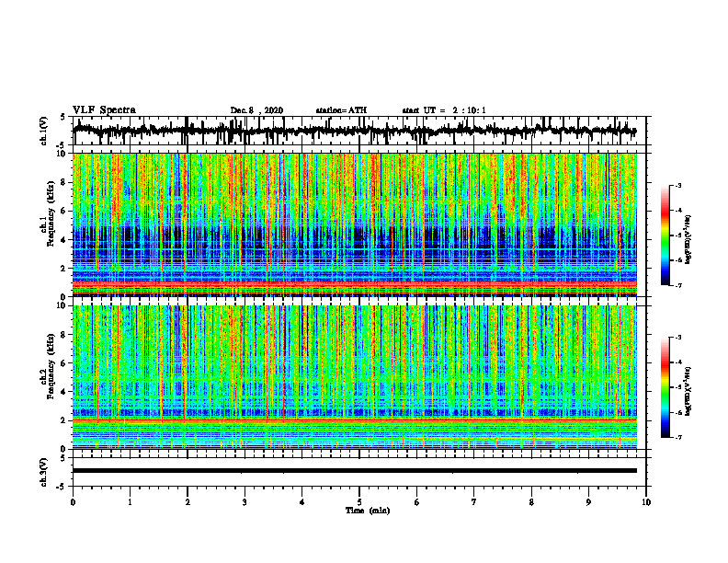Click the date 'Dec. 8 , 2020'
728x563 pixels.
(x=256, y=110)
